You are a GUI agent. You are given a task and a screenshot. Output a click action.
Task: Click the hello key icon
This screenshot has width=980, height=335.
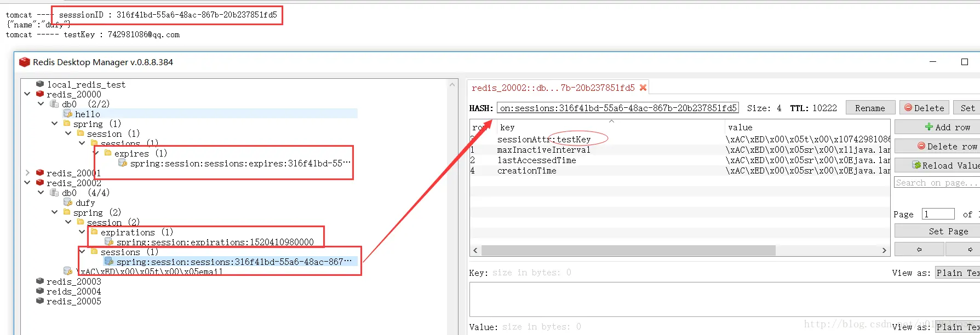68,114
